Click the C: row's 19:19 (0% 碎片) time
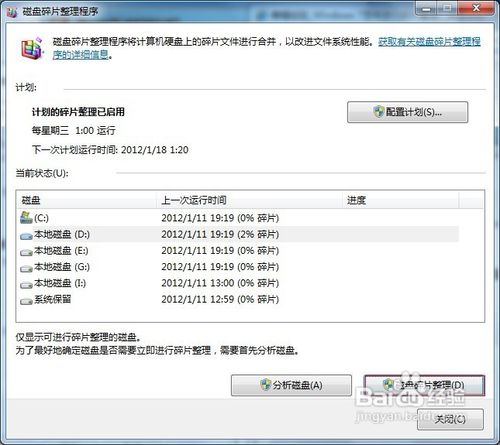The image size is (500, 445). tap(220, 218)
